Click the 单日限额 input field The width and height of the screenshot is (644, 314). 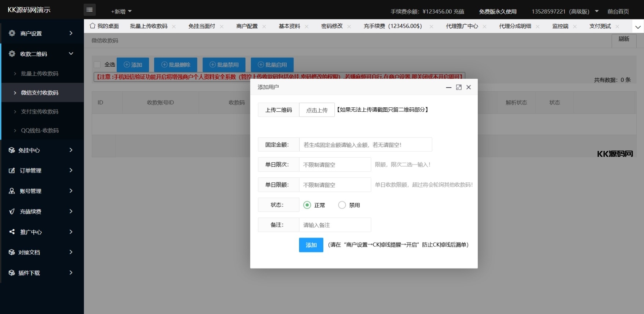click(x=335, y=185)
